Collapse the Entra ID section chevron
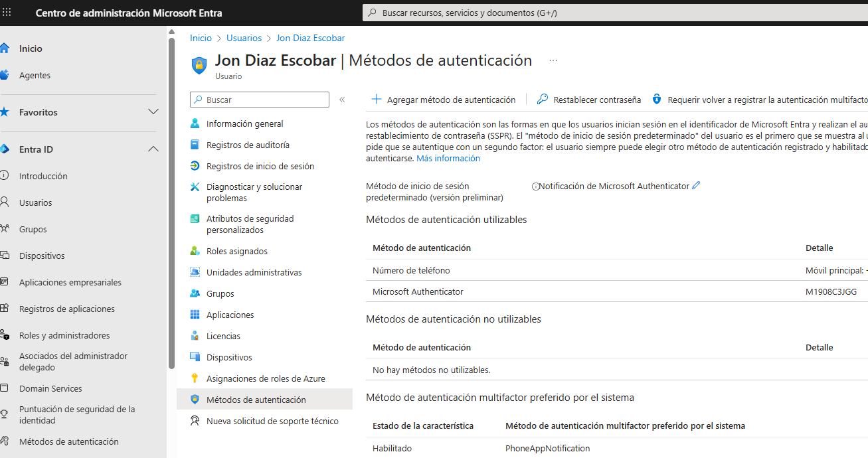The width and height of the screenshot is (868, 458). (x=153, y=149)
